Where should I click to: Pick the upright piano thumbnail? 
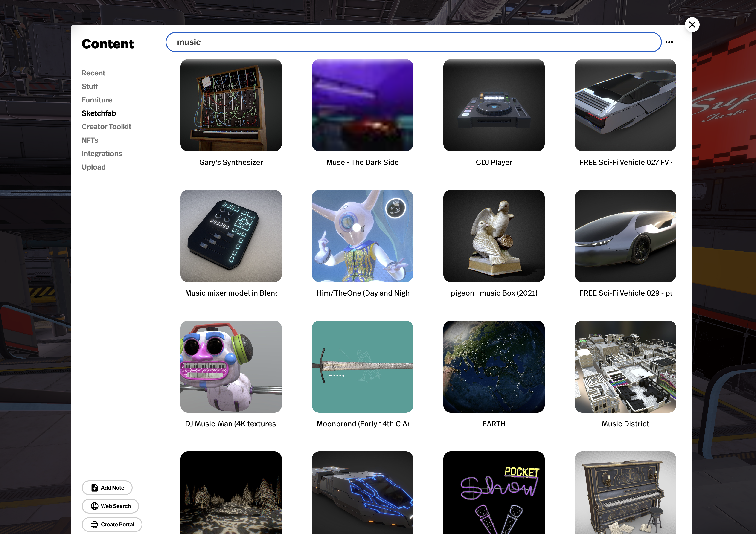click(625, 493)
